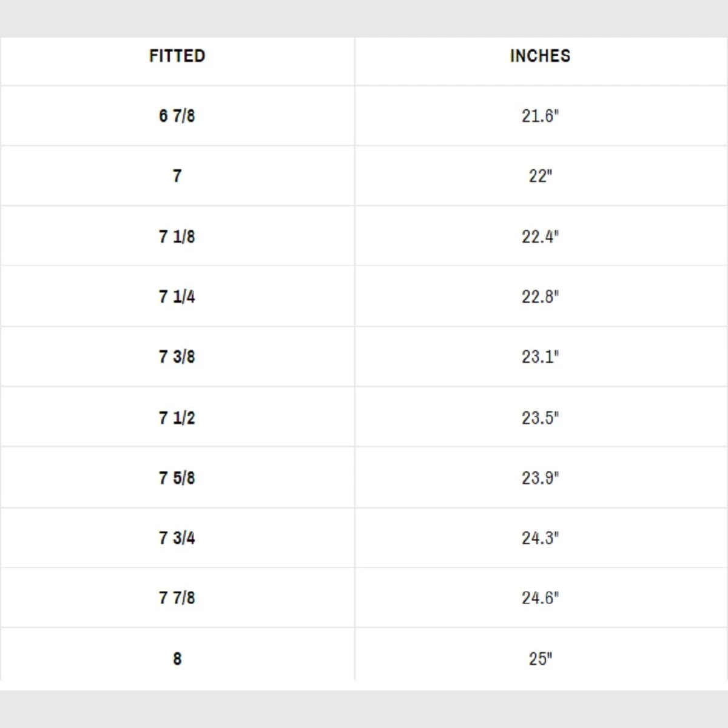Select fitted size 7 cell

[177, 176]
